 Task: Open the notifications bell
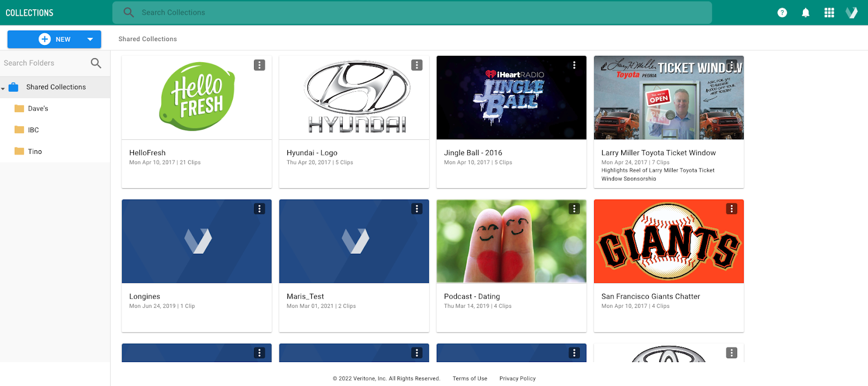tap(806, 12)
